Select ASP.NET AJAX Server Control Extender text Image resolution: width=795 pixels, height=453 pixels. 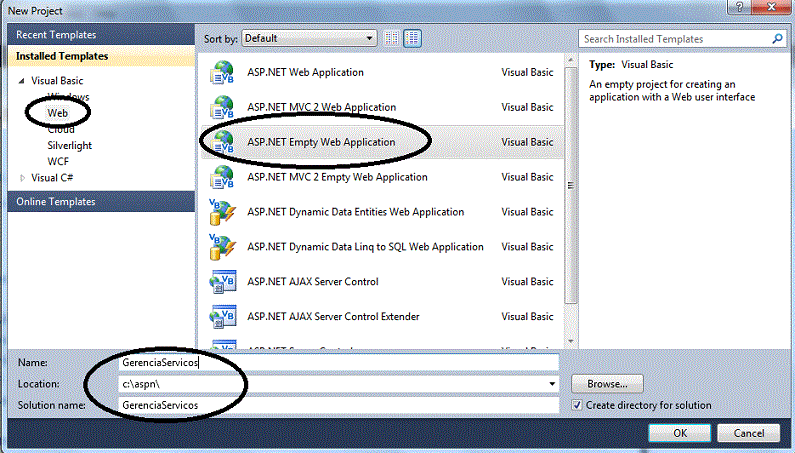(x=333, y=317)
